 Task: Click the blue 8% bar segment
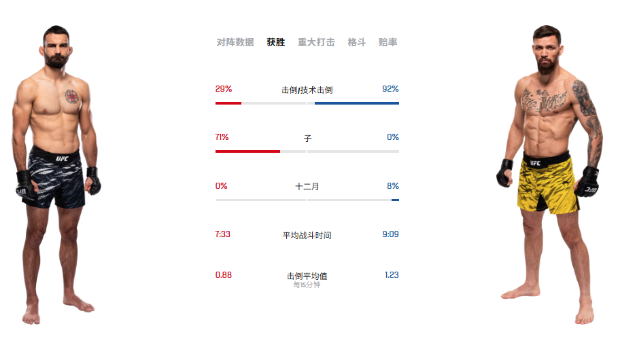coord(395,200)
